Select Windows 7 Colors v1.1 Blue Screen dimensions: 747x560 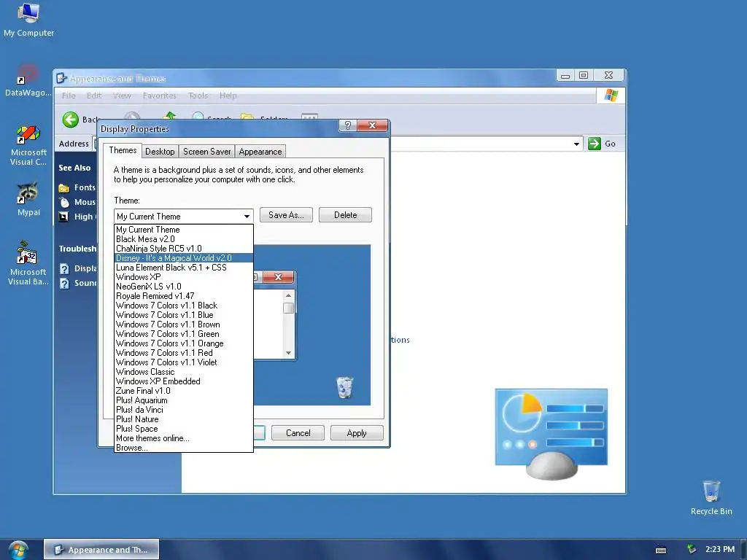(x=183, y=315)
